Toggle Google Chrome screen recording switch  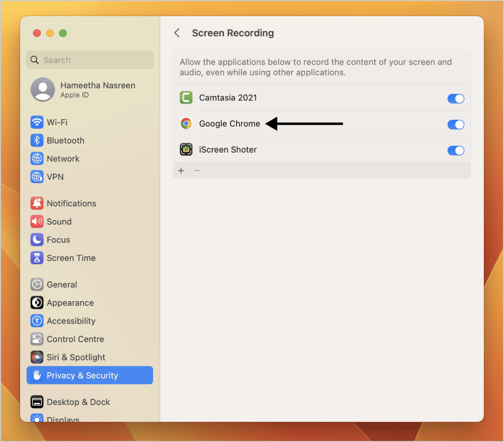[x=456, y=124]
